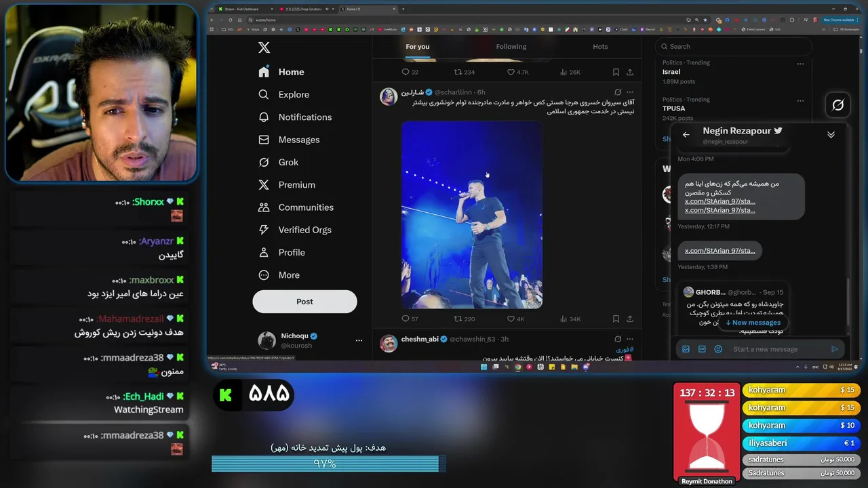868x488 pixels.
Task: Like the top post with 4.7K likes
Action: (518, 72)
